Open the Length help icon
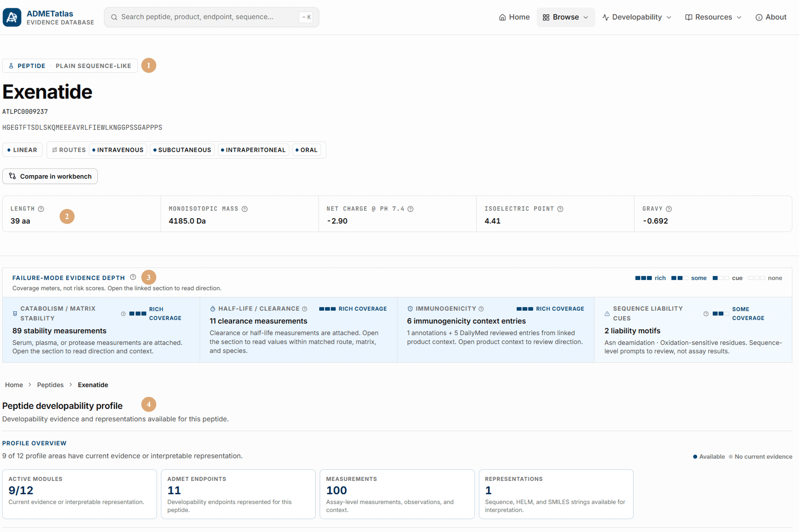The height and width of the screenshot is (532, 799). pos(41,209)
